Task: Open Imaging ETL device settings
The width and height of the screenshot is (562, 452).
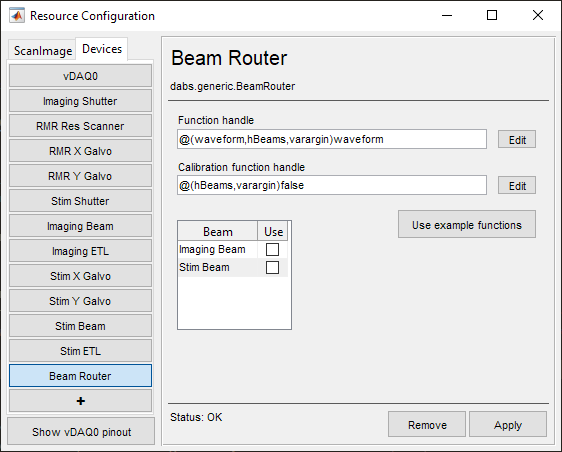Action: 80,251
